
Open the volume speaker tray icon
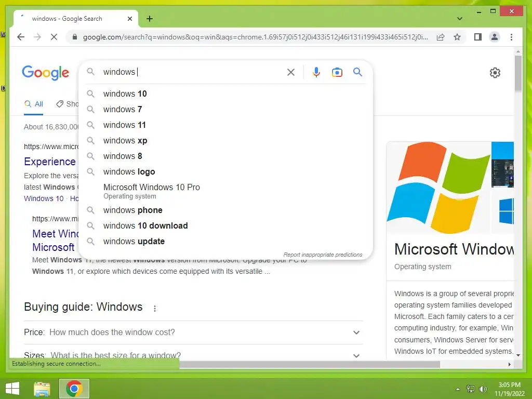(483, 389)
